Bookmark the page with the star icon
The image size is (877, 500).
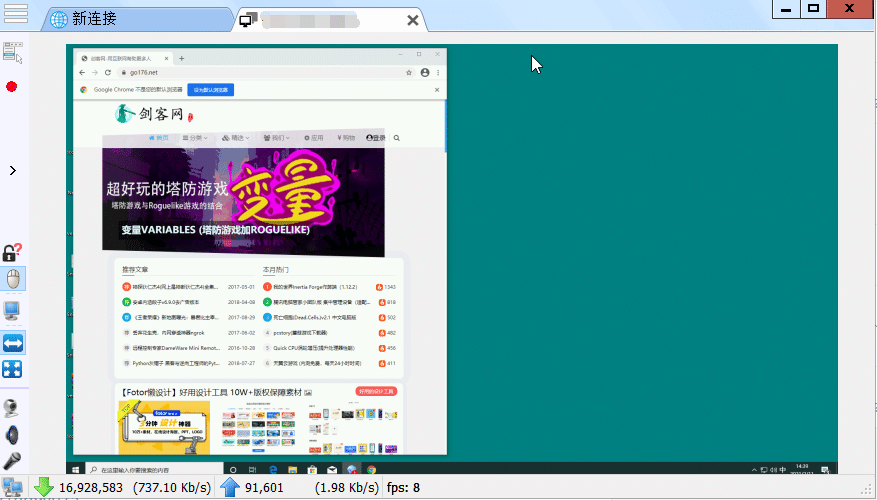coord(409,73)
